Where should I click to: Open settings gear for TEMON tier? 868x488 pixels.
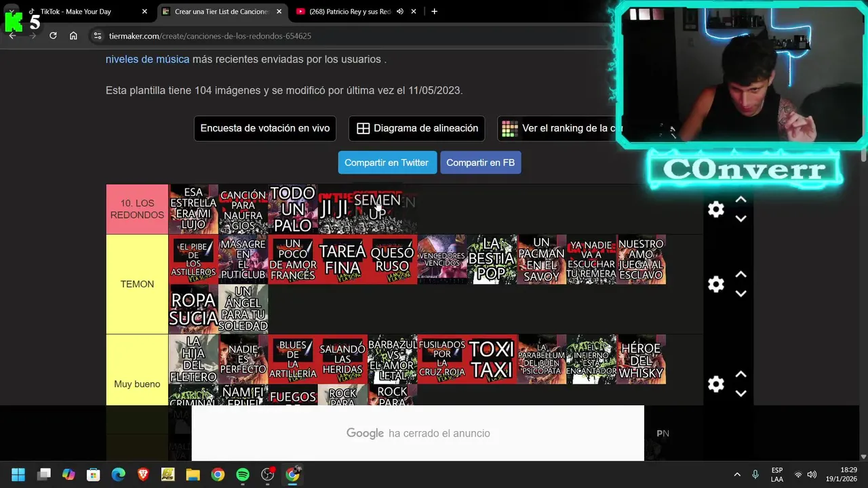click(716, 284)
